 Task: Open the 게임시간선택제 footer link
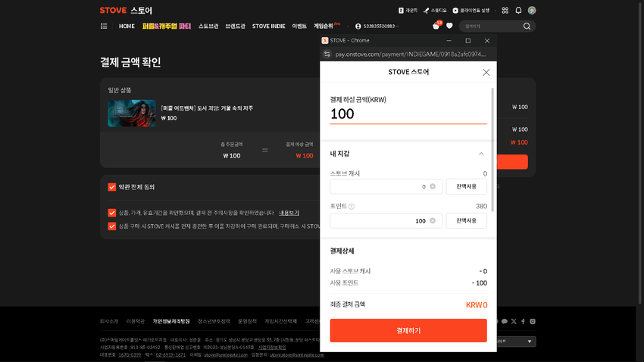click(x=280, y=321)
